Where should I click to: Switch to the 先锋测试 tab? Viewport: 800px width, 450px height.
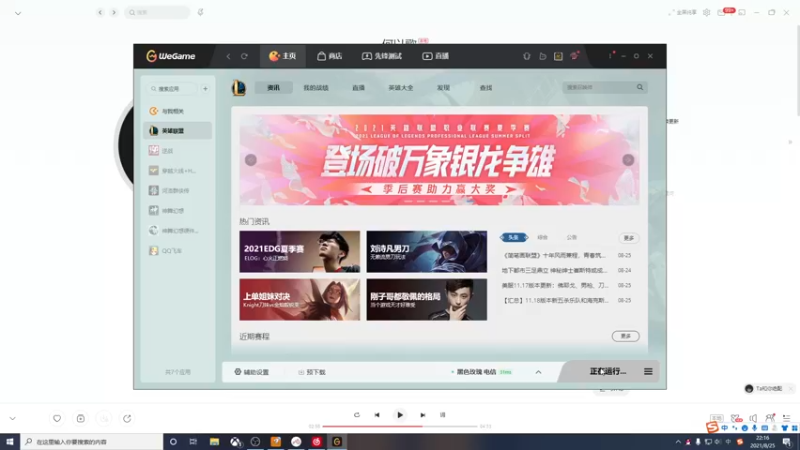tap(382, 56)
